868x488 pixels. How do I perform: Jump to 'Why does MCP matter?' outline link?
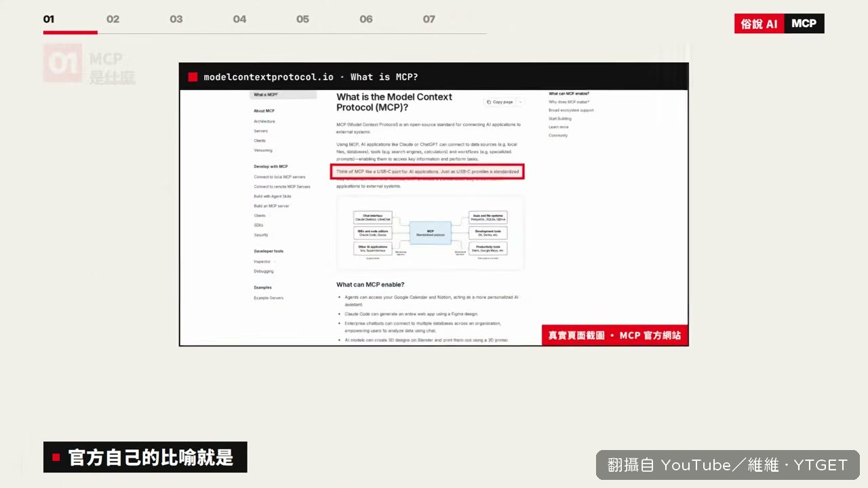coord(569,102)
